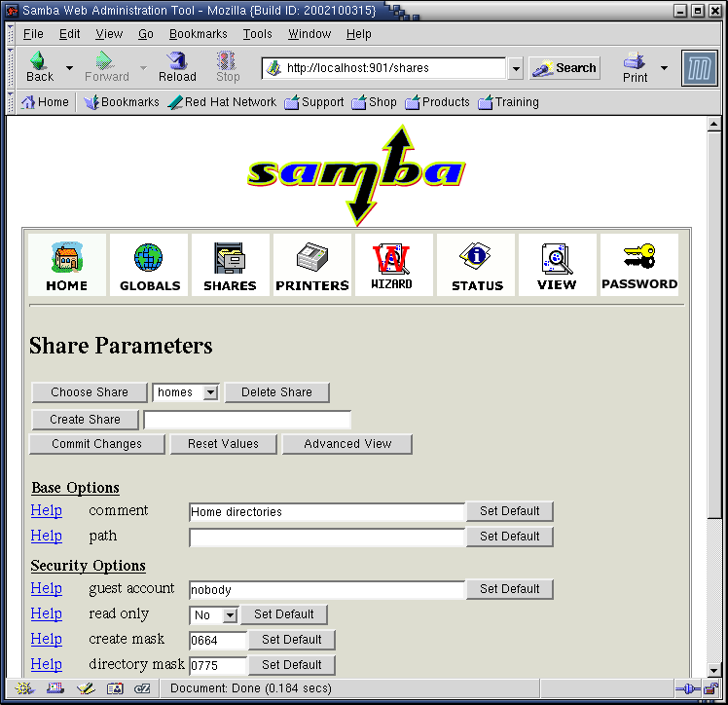
Task: Click the vertical scrollbar thumb
Action: pyautogui.click(x=713, y=325)
